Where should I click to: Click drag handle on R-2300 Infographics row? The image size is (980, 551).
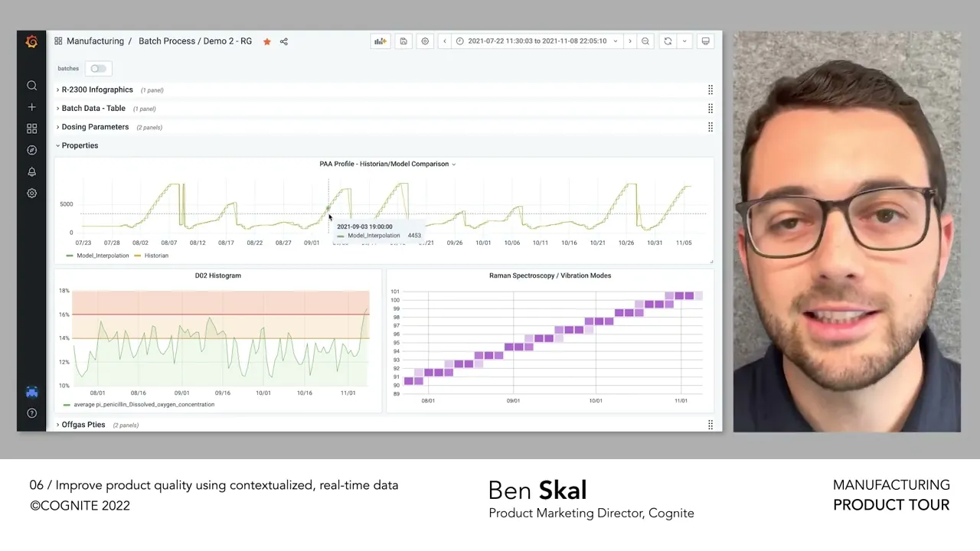(x=710, y=90)
